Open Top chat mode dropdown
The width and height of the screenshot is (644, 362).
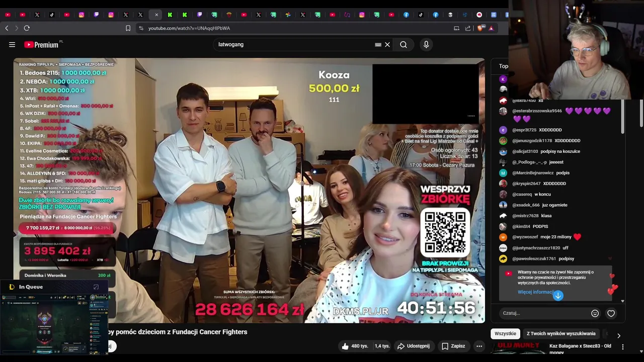click(504, 66)
